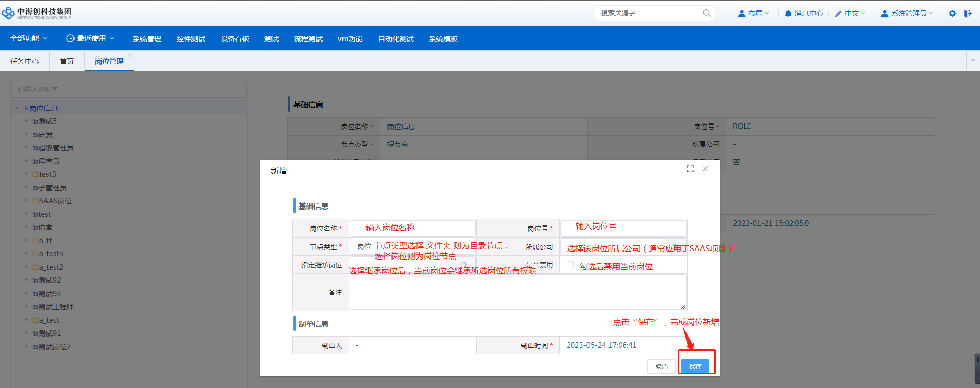Tick the 是否禁用 checkbox
Image resolution: width=980 pixels, height=388 pixels.
point(570,265)
